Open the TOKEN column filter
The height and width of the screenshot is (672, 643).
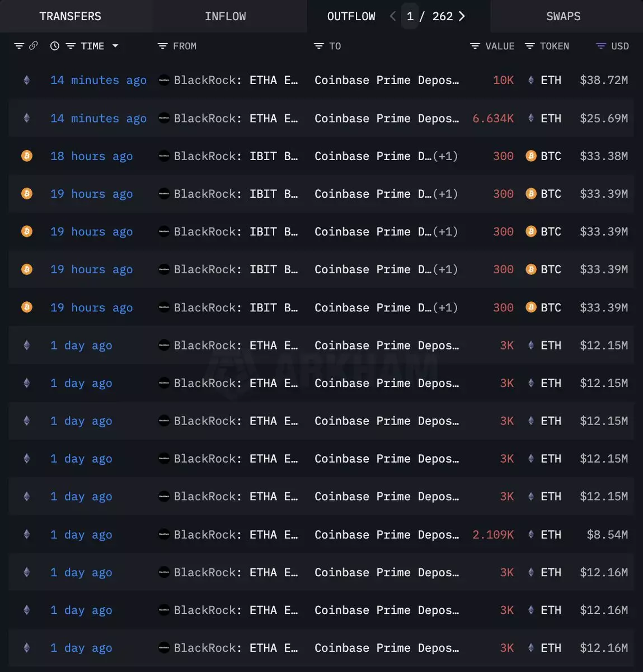529,46
